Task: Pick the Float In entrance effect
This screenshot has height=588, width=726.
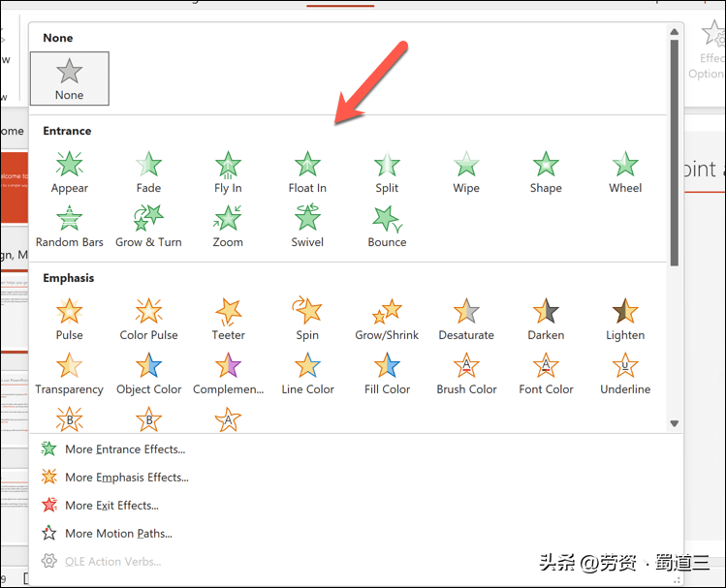Action: point(307,172)
